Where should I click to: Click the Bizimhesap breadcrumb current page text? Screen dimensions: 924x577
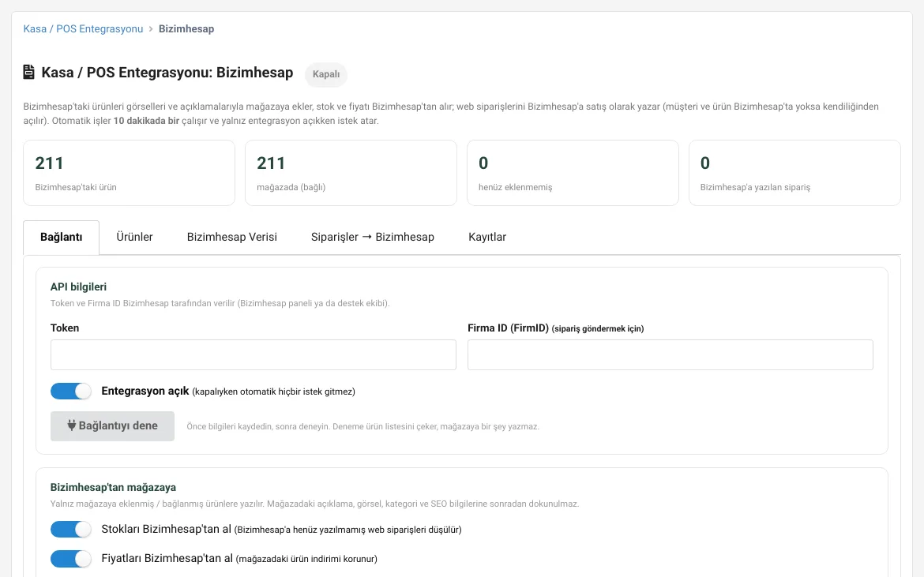click(186, 29)
